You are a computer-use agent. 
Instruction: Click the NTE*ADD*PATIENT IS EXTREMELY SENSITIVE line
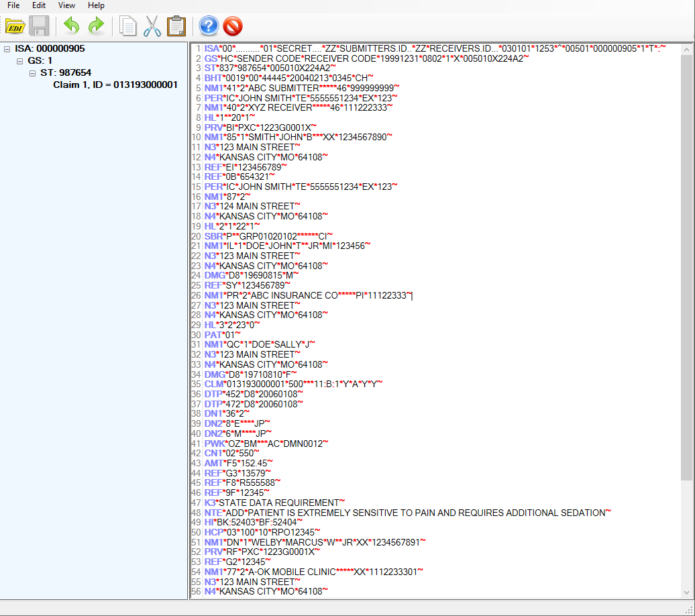407,513
